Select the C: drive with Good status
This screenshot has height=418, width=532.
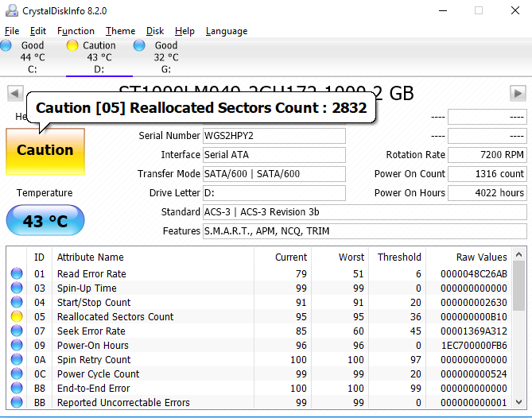[33, 57]
